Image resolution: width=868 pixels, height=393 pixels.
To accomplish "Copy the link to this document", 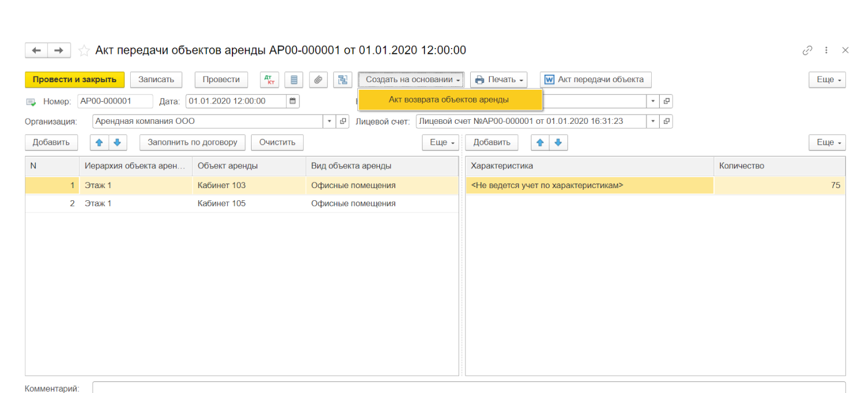I will click(x=807, y=50).
